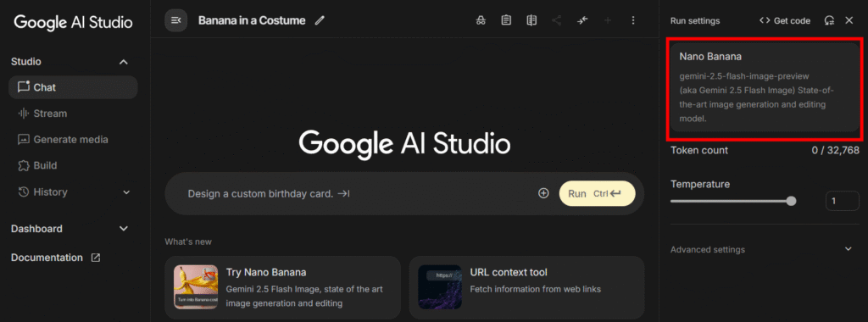The image size is (868, 322).
Task: Click the plus new chat icon in header
Action: click(x=608, y=20)
